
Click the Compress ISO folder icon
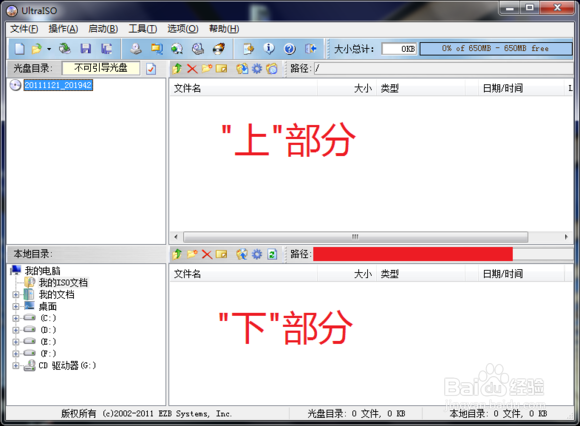coord(157,48)
